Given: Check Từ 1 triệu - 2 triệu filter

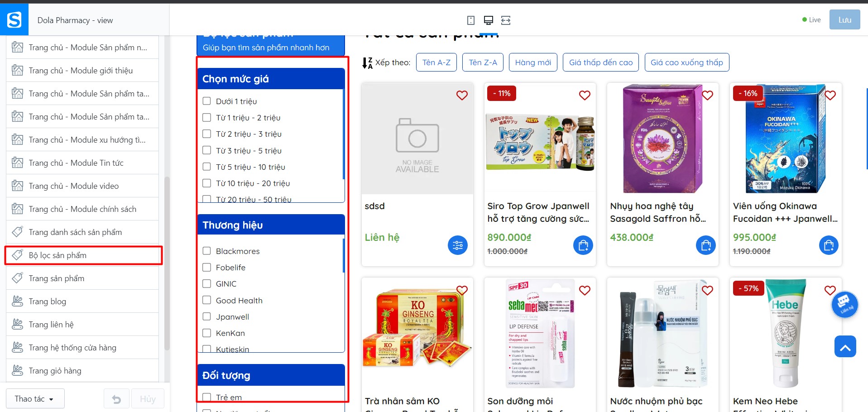Looking at the screenshot, I should coord(206,117).
